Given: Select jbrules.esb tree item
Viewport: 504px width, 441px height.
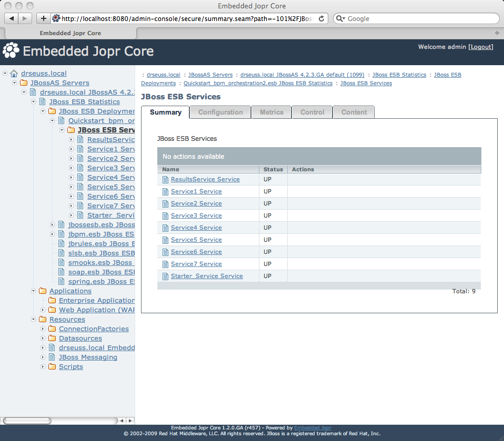Looking at the screenshot, I should (102, 244).
